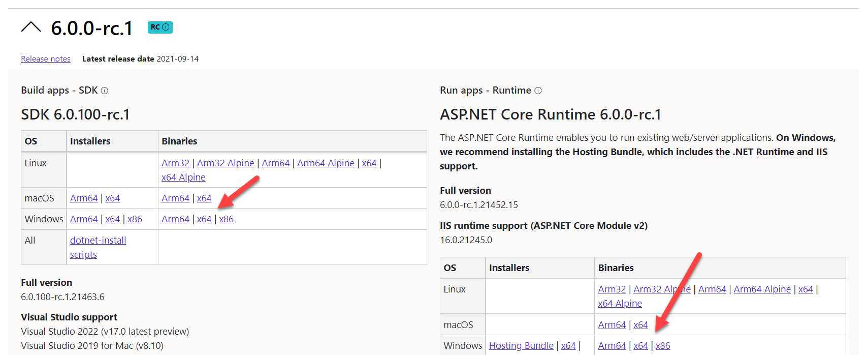
Task: Click info icon next to Run apps - Runtime
Action: coord(538,91)
